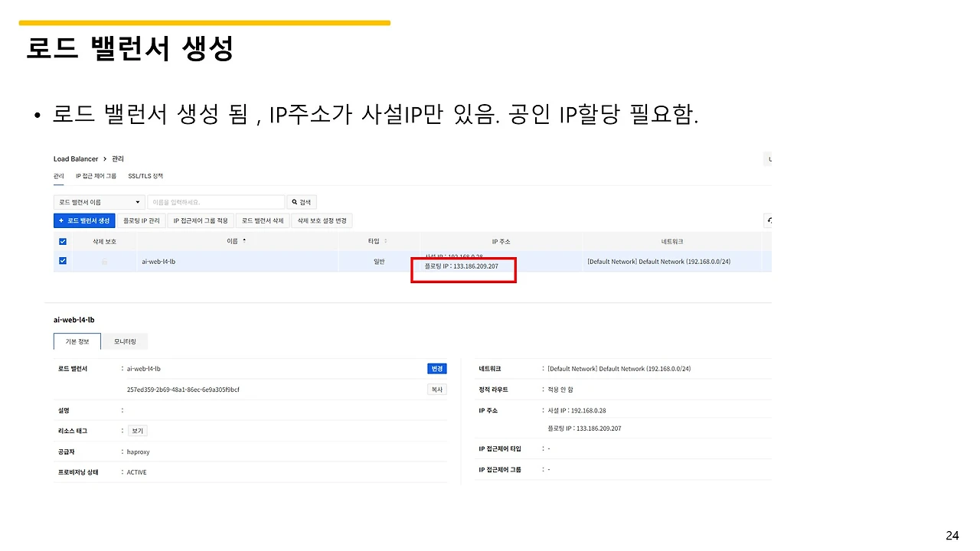The image size is (980, 551).
Task: Uncheck the ai-web-l4-lb row checkbox
Action: coord(63,261)
